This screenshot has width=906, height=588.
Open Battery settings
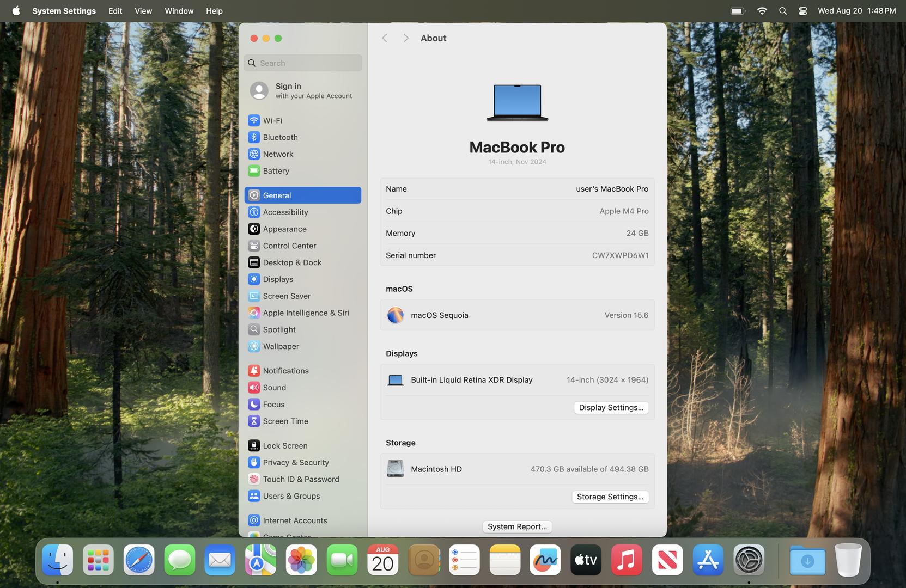[302, 171]
